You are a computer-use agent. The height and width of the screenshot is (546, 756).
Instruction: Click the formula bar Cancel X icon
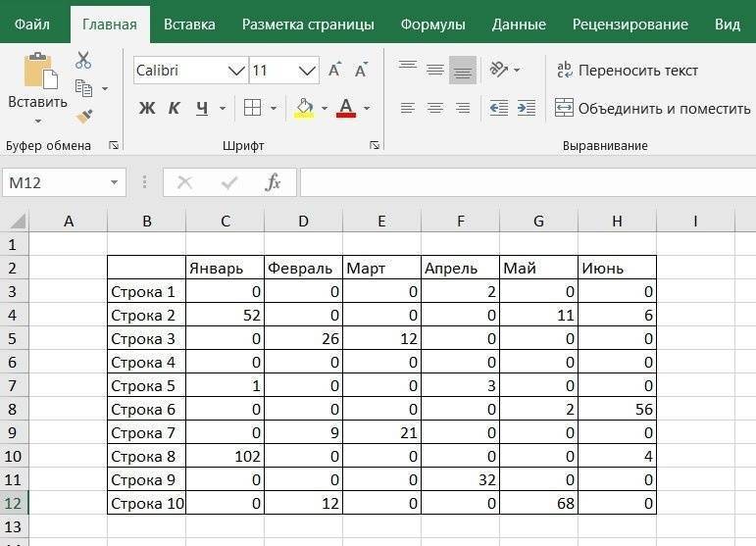(x=184, y=182)
